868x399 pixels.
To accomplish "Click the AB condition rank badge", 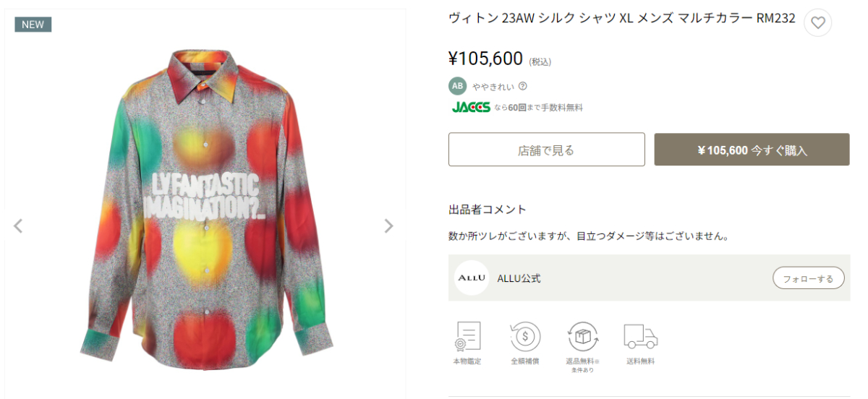I will pyautogui.click(x=457, y=86).
